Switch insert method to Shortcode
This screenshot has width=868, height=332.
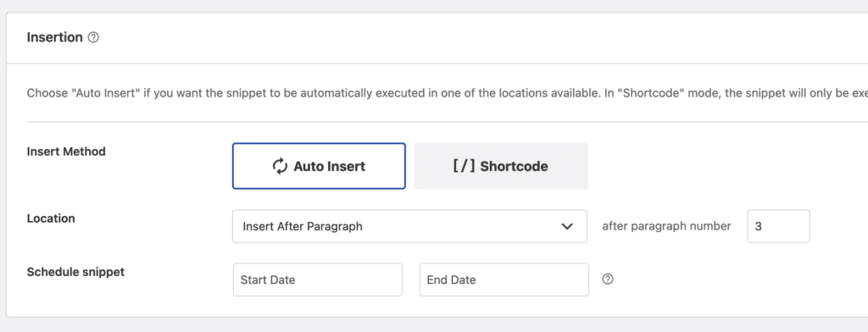(x=501, y=166)
